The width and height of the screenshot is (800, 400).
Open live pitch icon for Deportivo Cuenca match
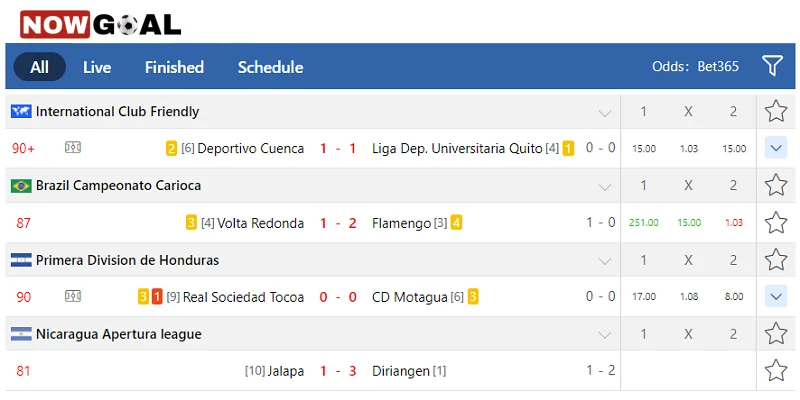73,148
